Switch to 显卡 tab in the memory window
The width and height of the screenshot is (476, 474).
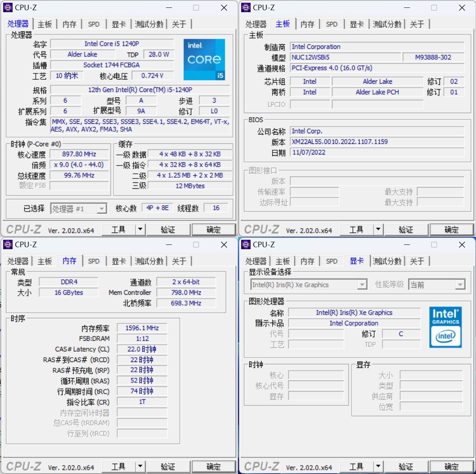118,261
